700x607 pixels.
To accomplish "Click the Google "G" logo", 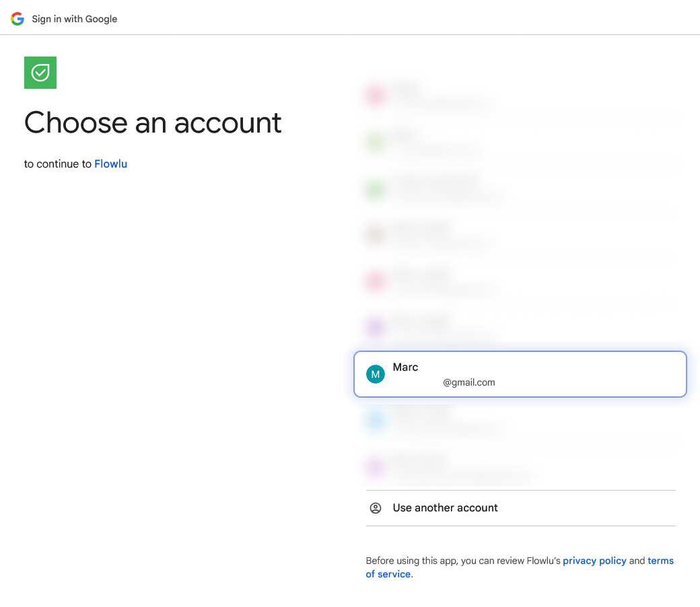I will 17,19.
